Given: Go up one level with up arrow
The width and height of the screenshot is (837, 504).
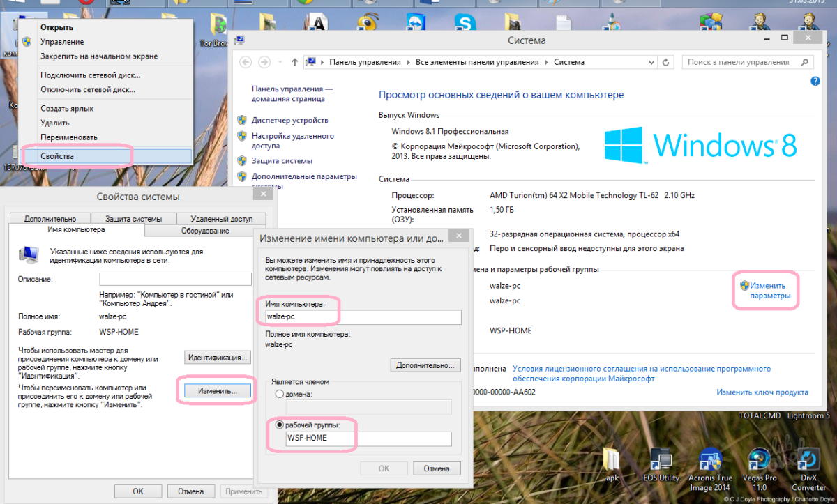Looking at the screenshot, I should tap(294, 62).
